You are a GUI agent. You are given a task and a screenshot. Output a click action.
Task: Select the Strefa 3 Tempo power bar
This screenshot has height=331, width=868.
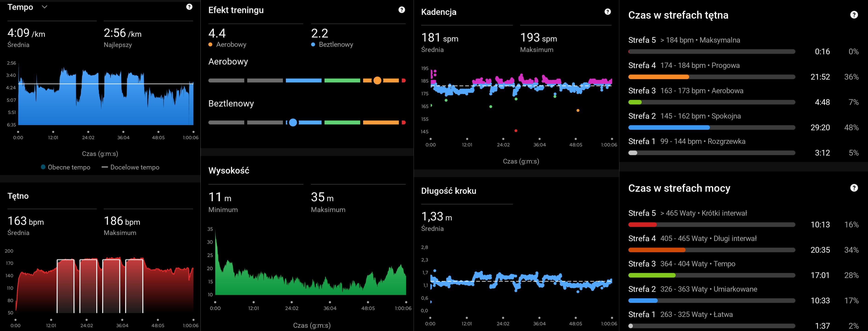[652, 275]
